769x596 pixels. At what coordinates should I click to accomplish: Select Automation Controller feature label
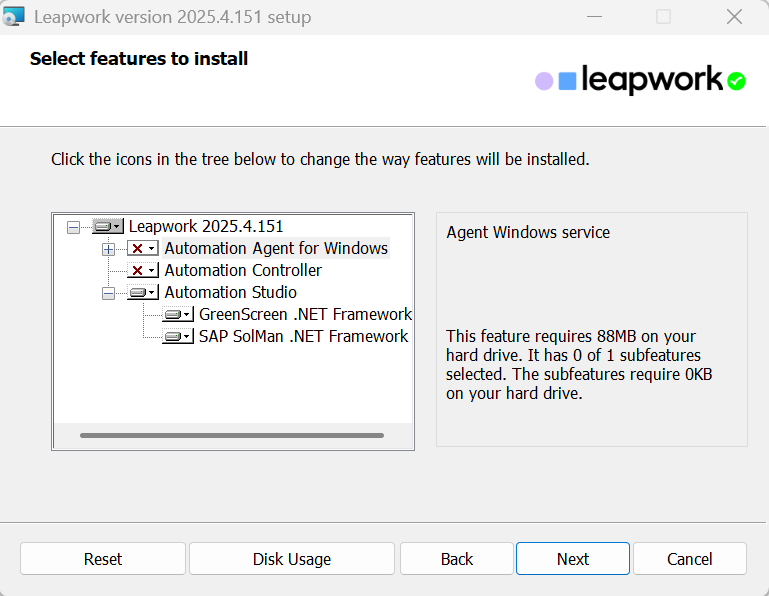(x=243, y=271)
